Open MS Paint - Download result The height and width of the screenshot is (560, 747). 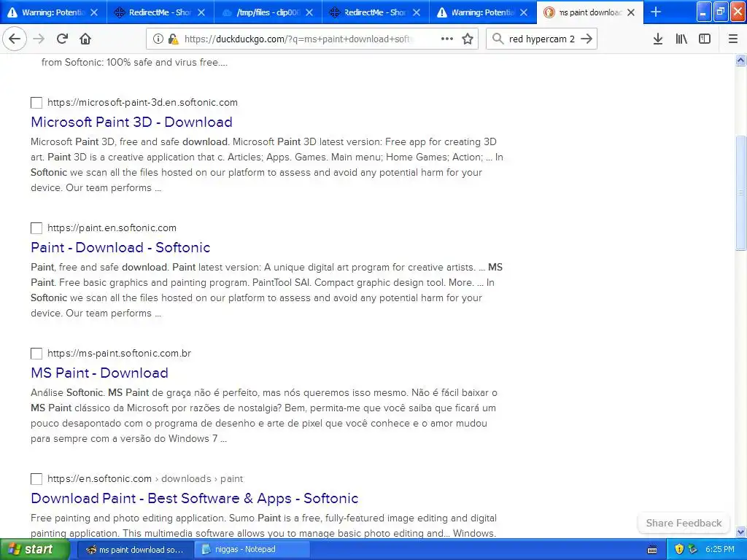tap(99, 373)
